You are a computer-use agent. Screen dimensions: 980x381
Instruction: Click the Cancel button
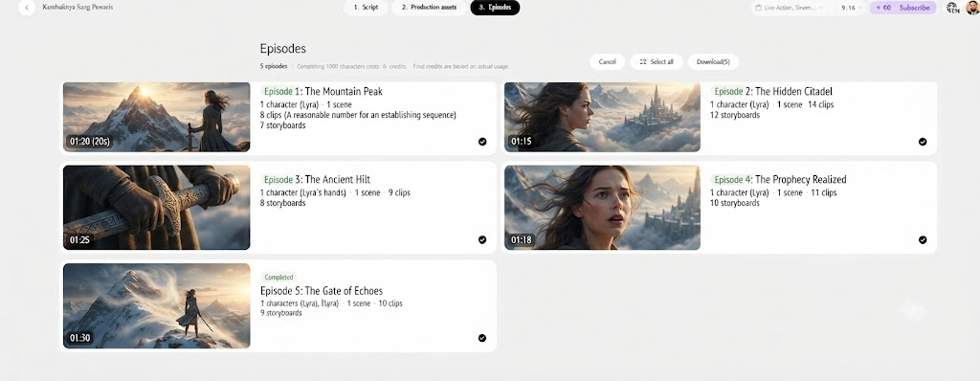tap(607, 62)
